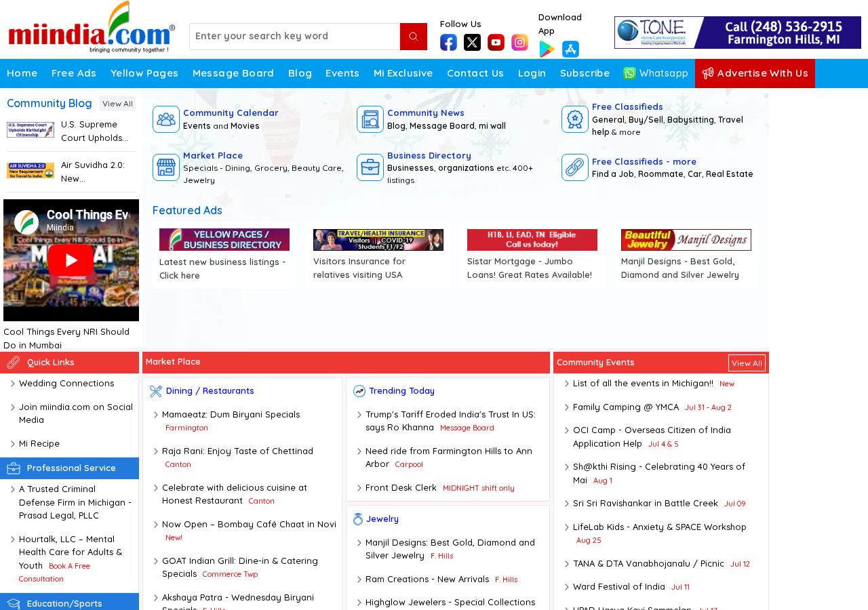Click the Trending Today chart icon
This screenshot has width=868, height=610.
359,391
